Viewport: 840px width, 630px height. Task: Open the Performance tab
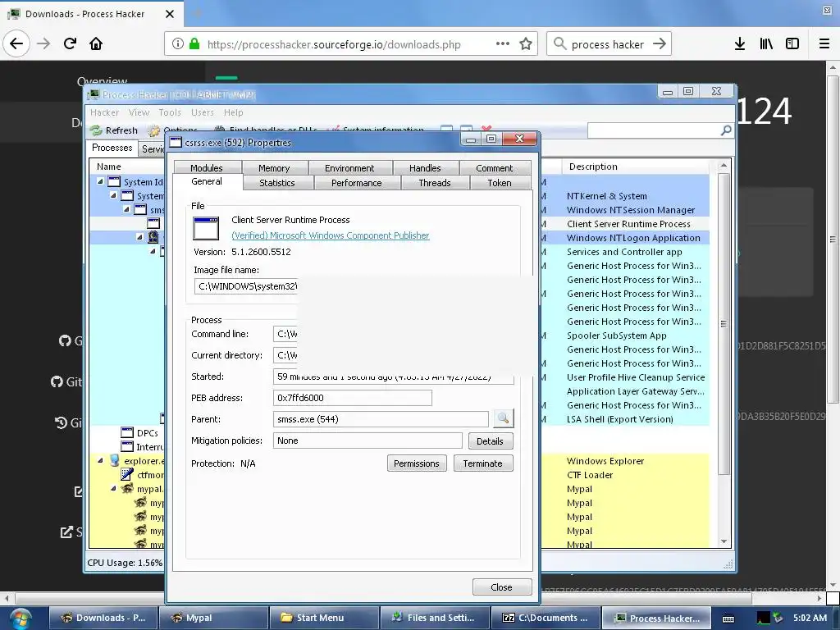click(356, 183)
